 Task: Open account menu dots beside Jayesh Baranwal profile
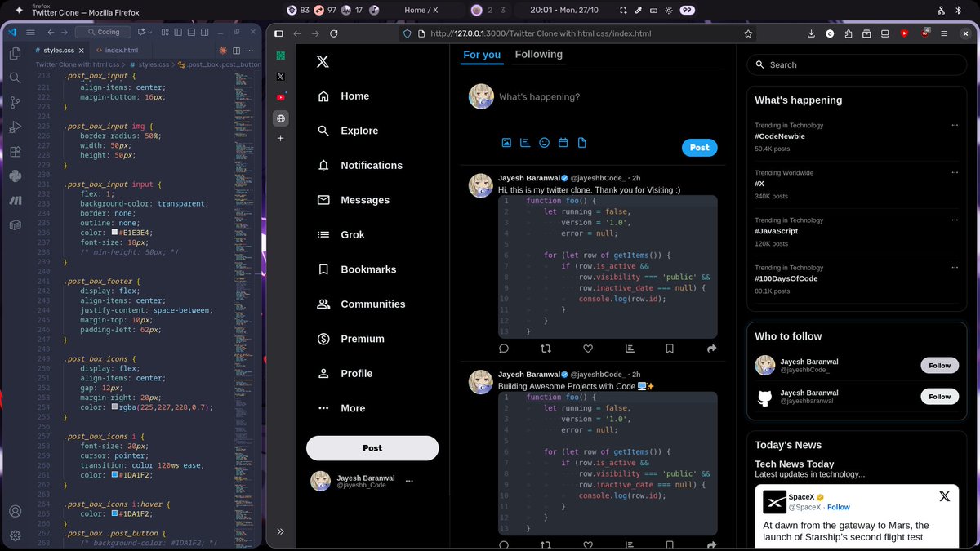pyautogui.click(x=409, y=481)
